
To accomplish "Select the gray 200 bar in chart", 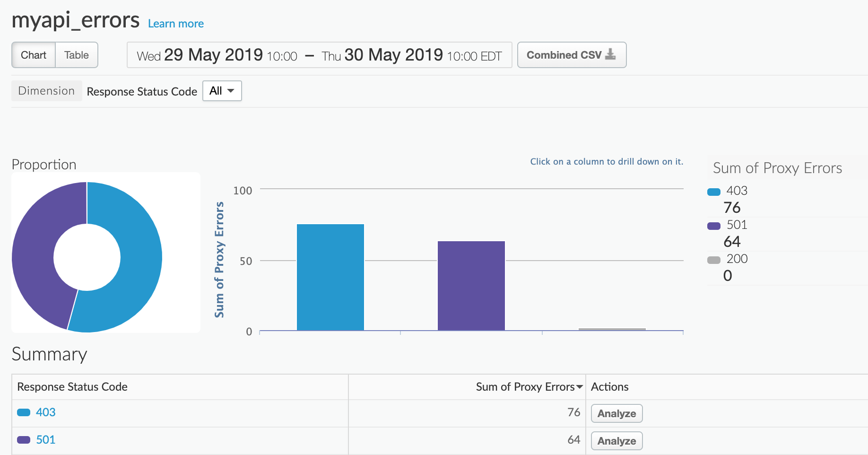I will [612, 329].
